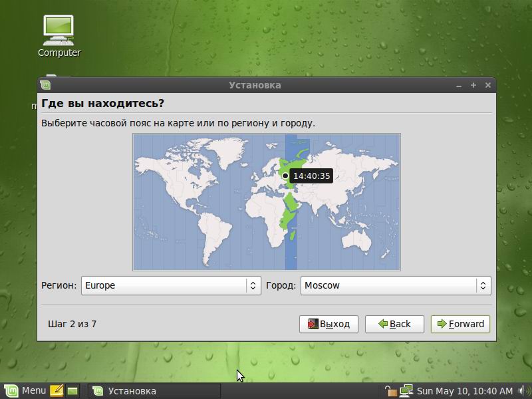Click the Выход button
This screenshot has height=399, width=532.
329,324
